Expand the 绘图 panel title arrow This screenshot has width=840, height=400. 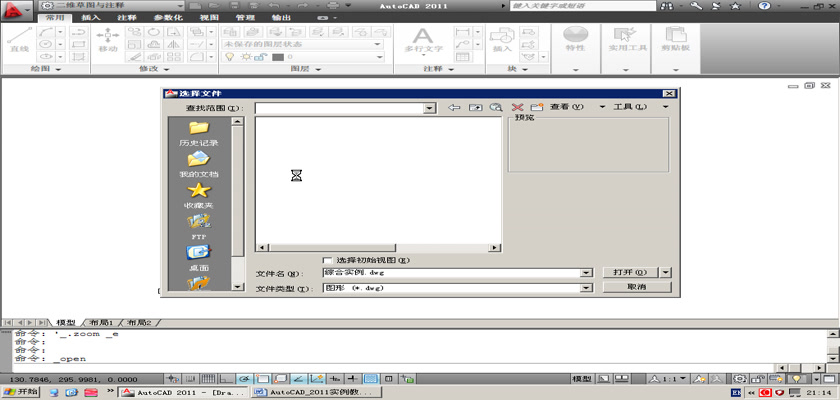(x=58, y=70)
